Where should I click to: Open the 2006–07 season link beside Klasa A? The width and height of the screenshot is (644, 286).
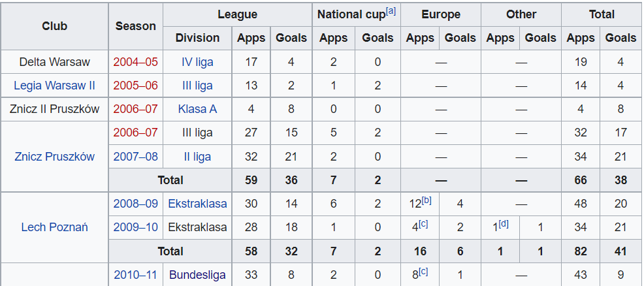(x=135, y=109)
